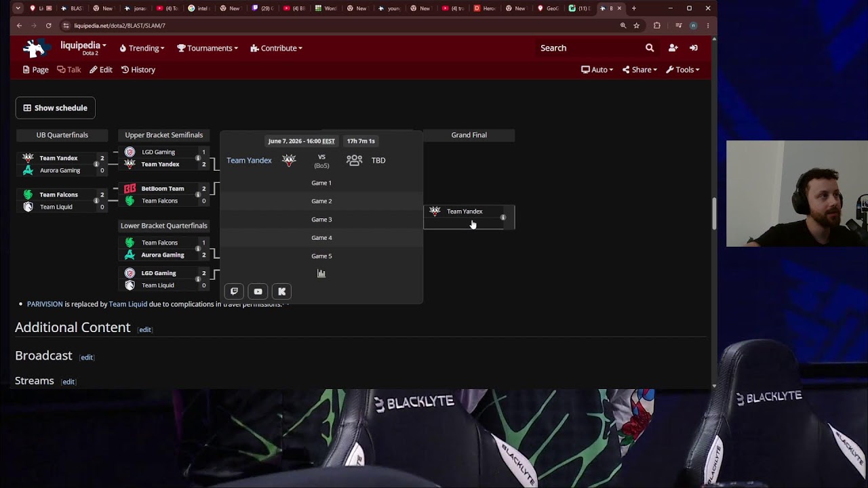Image resolution: width=868 pixels, height=488 pixels.
Task: Click edit link next to Broadcast
Action: point(87,357)
